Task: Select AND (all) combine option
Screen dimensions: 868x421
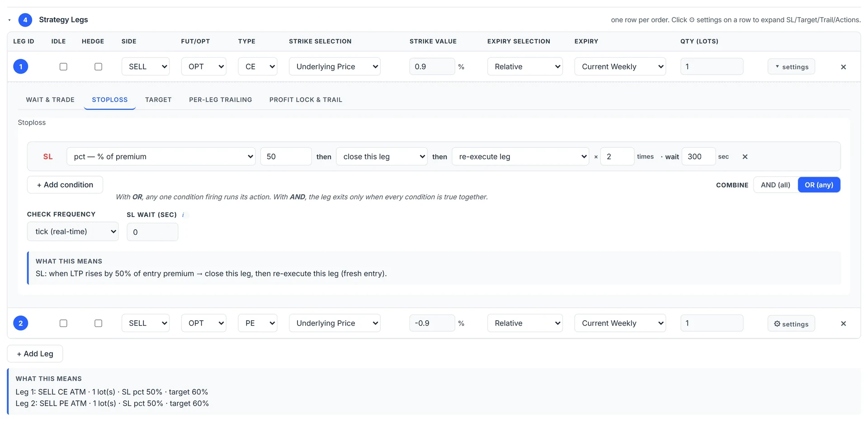Action: tap(775, 185)
